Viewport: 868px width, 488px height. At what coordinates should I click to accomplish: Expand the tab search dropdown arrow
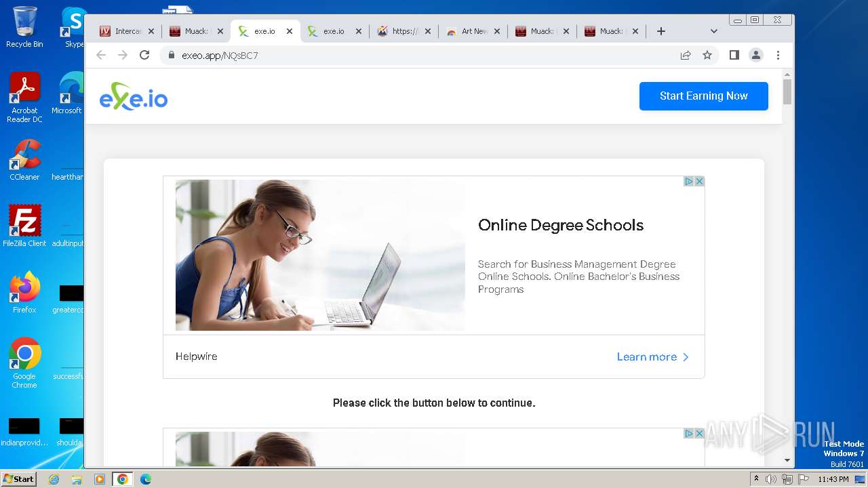[x=713, y=31]
